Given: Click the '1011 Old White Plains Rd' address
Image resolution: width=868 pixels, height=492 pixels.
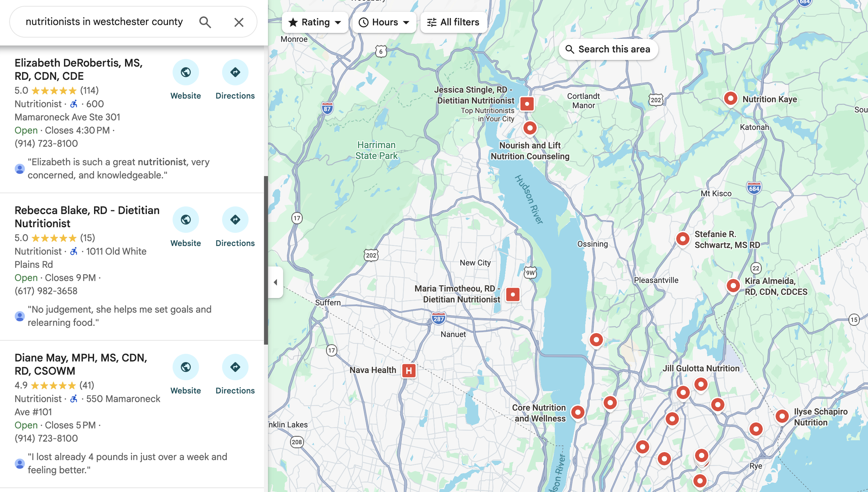Looking at the screenshot, I should 81,258.
